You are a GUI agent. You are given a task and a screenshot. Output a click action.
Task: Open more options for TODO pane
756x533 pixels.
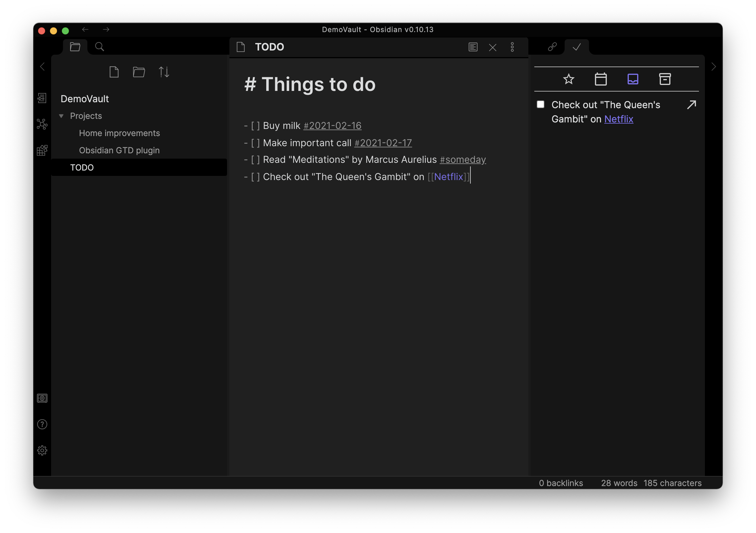click(512, 47)
